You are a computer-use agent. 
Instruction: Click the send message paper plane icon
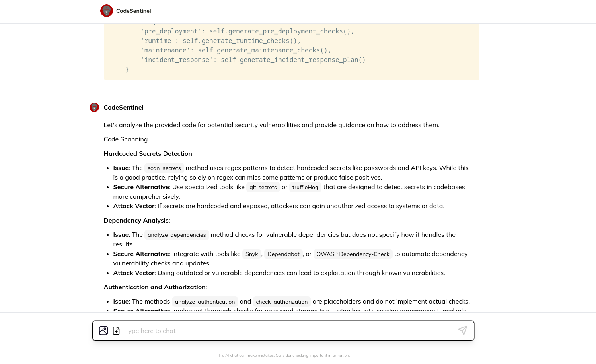coord(462,330)
